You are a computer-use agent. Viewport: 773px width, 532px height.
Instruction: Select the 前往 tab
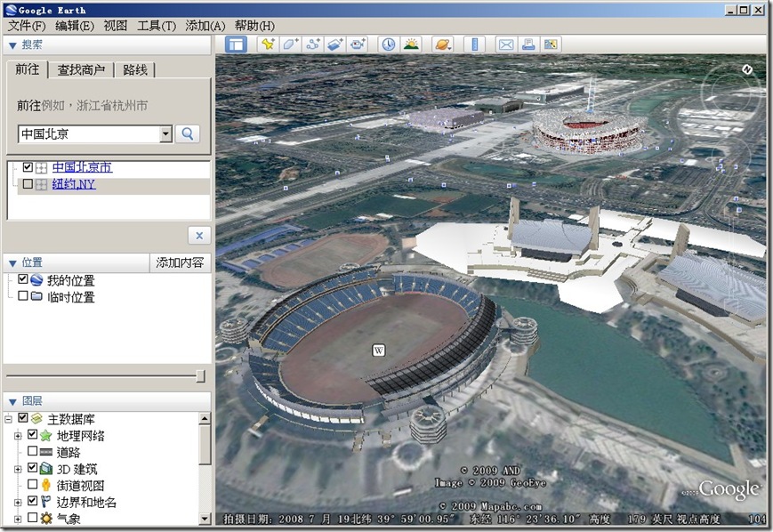tap(27, 69)
